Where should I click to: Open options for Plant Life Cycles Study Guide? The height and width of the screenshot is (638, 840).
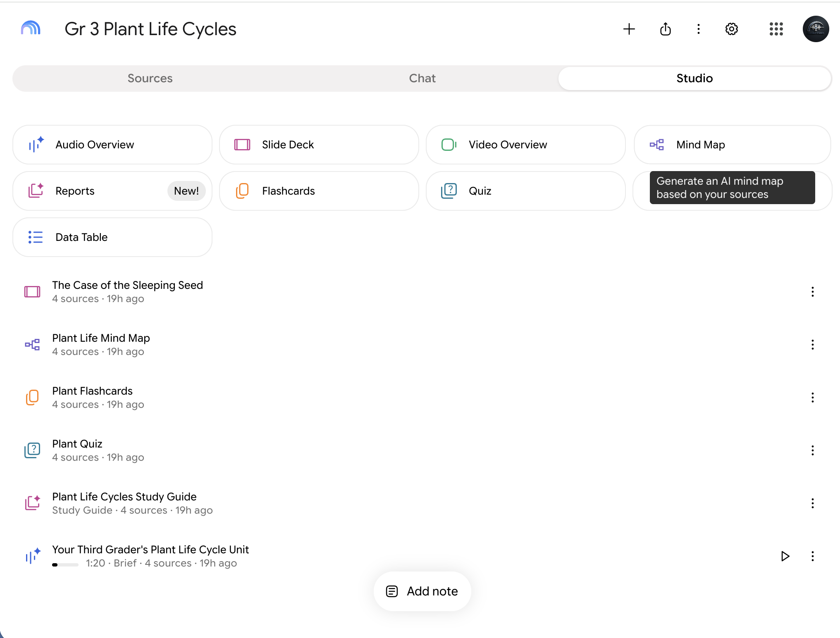[812, 503]
